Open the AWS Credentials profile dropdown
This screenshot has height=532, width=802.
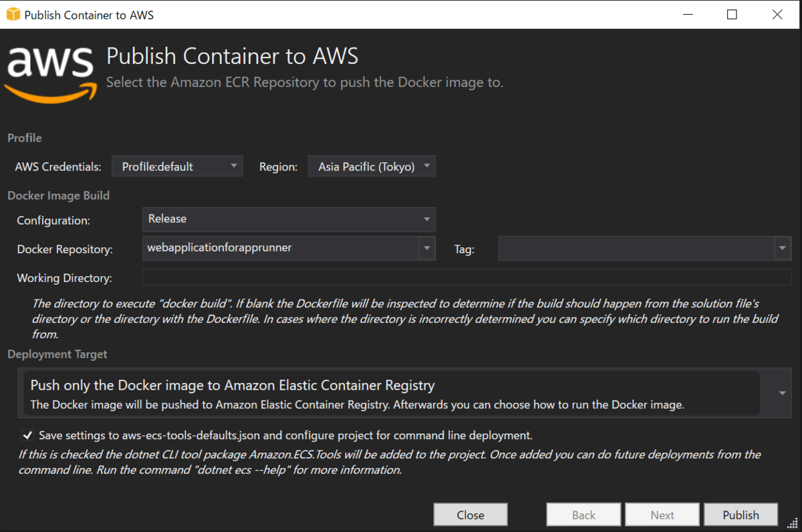pyautogui.click(x=177, y=166)
